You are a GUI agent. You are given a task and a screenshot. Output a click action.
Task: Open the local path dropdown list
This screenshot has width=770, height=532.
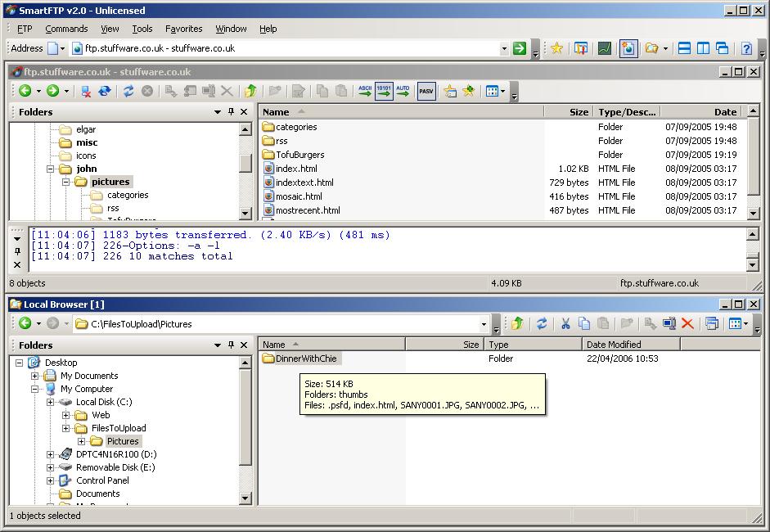[x=484, y=324]
